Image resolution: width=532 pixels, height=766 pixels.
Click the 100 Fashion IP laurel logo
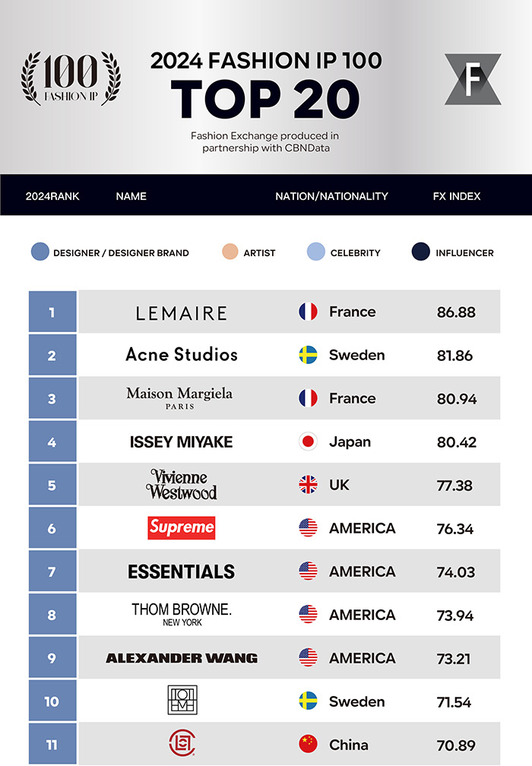tap(71, 78)
